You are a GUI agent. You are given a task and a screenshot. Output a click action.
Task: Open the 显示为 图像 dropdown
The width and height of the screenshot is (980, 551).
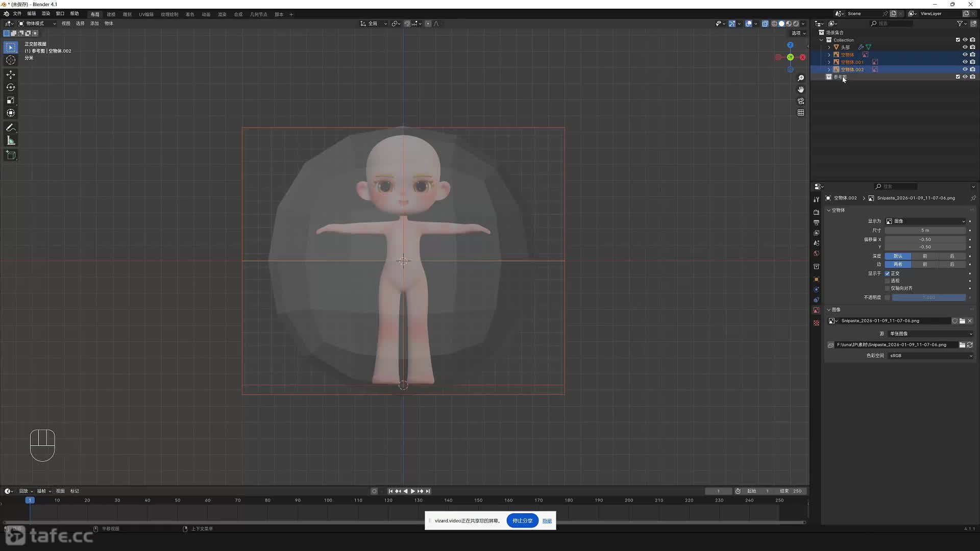click(925, 221)
